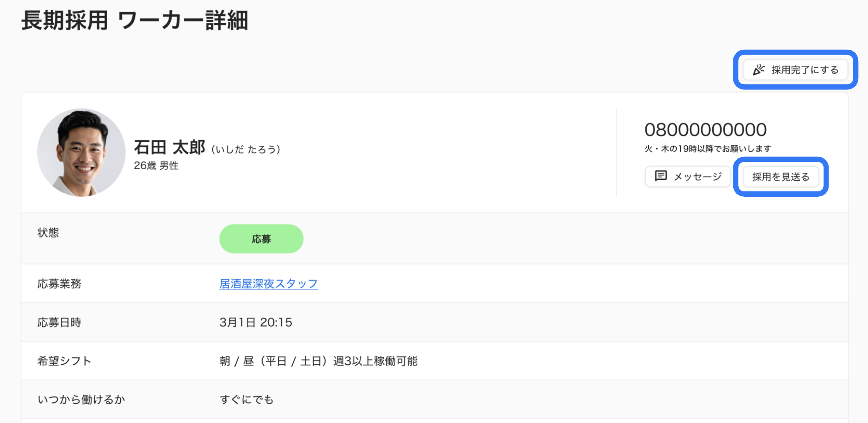Image resolution: width=868 pixels, height=423 pixels.
Task: Click the 採用を見送る button
Action: pos(781,177)
